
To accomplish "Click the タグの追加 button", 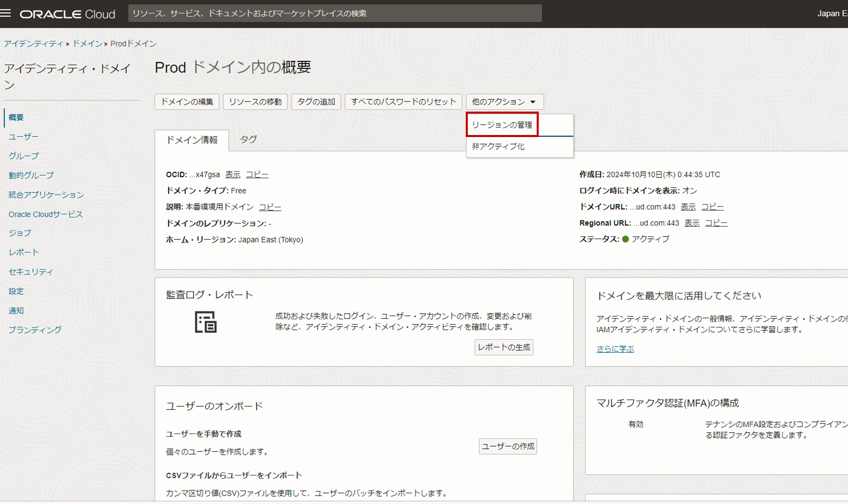I will click(316, 102).
